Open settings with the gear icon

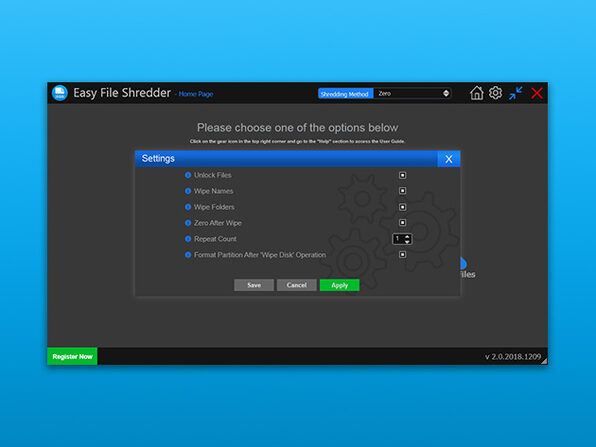click(495, 93)
